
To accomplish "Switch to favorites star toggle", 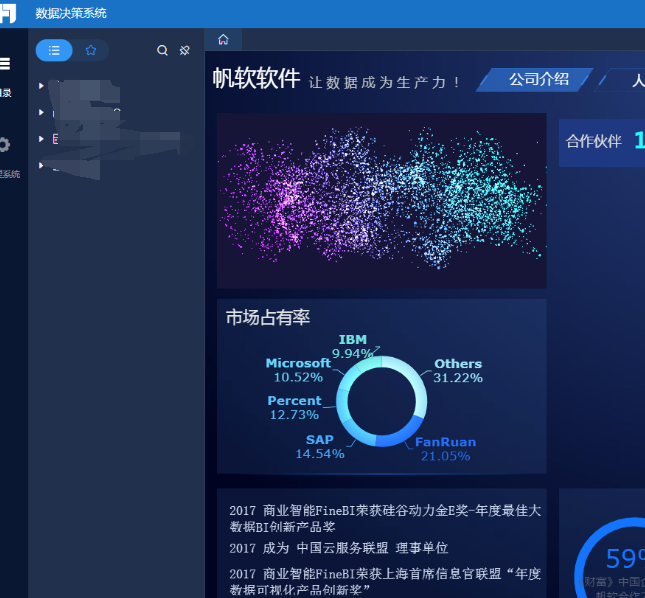I will (91, 50).
